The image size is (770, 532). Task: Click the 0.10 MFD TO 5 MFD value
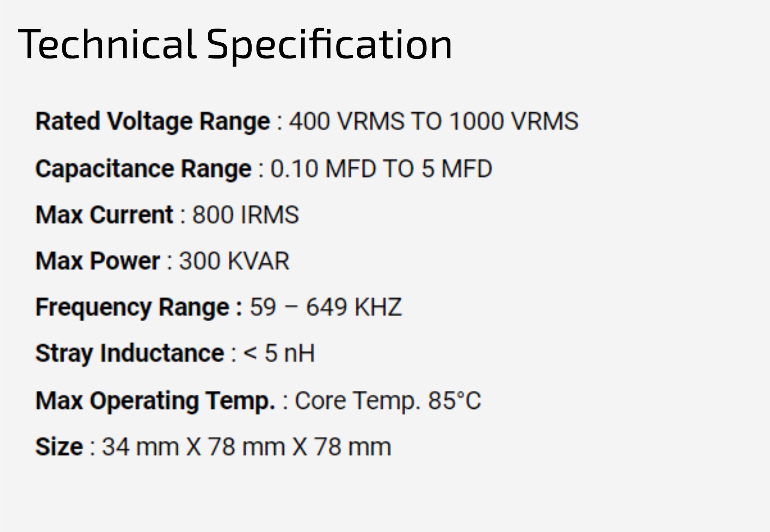pyautogui.click(x=381, y=168)
